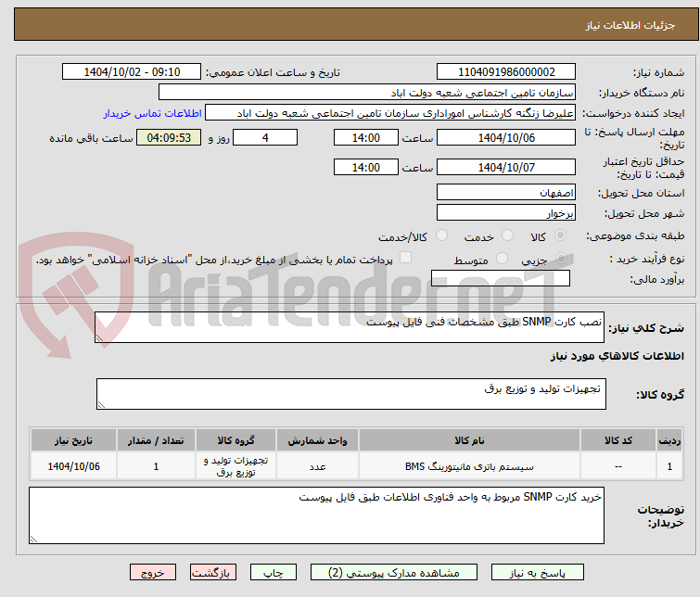Click the کد کالا column header
This screenshot has height=597, width=700.
click(x=618, y=440)
